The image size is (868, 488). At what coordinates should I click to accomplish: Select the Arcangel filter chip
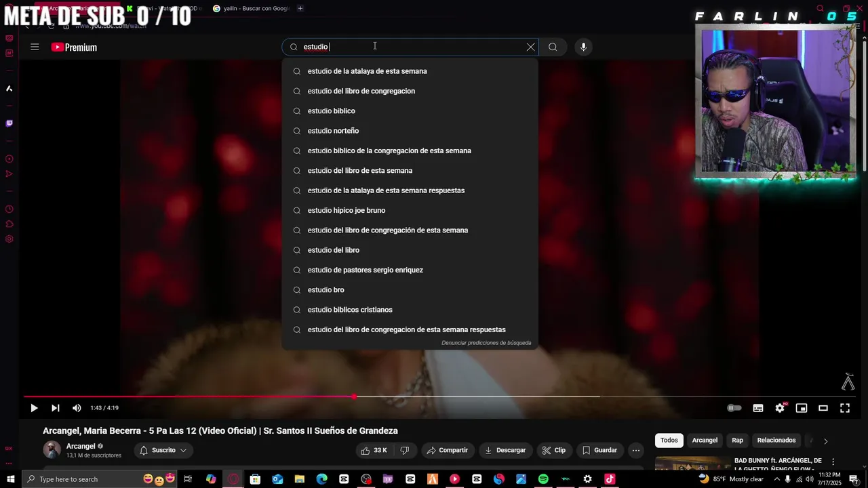705,441
